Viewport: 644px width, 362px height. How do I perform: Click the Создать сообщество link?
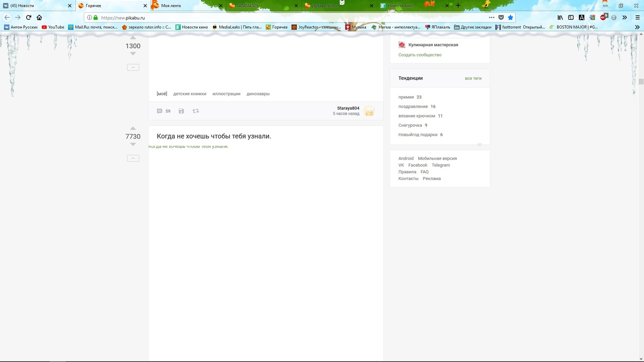click(x=420, y=55)
